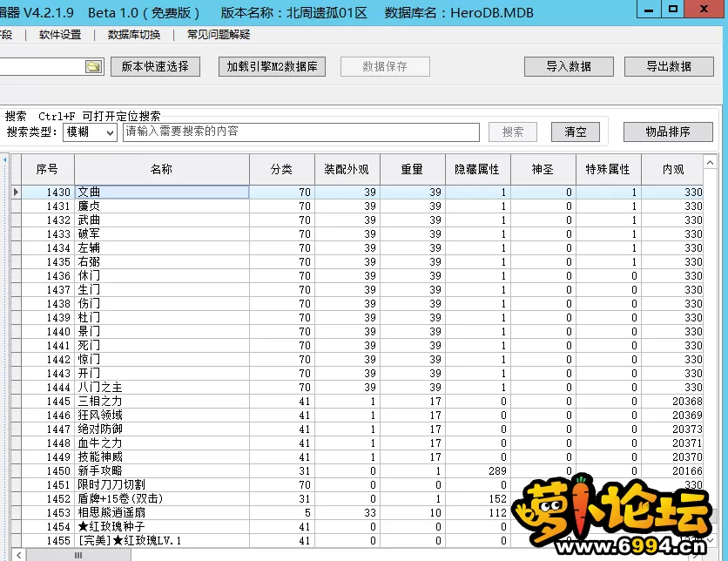Select the 狂风领域 name cell
Viewport: 728px width, 561px height.
[x=162, y=415]
